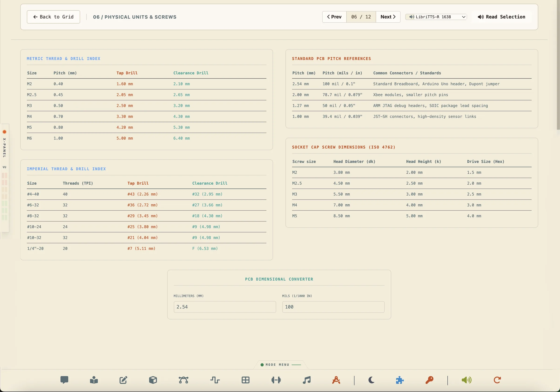Toggle dark mode with the moon icon
Viewport: 560px width, 392px height.
tap(371, 380)
